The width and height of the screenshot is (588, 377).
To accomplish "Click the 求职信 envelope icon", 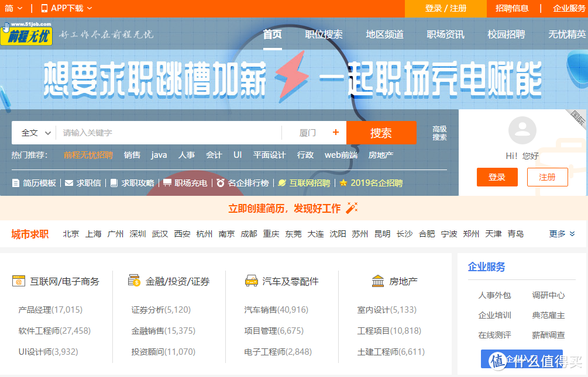I will pos(69,183).
